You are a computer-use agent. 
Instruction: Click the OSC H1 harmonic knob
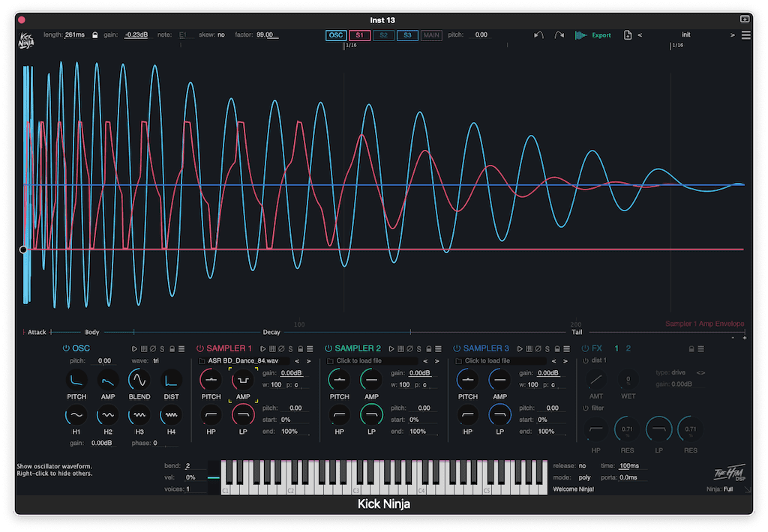[x=76, y=415]
